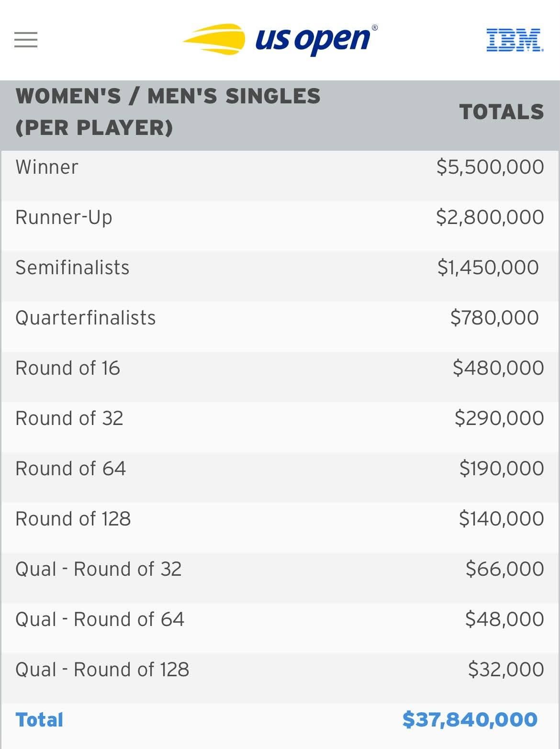Image resolution: width=560 pixels, height=749 pixels.
Task: Click the $290,000 Round of 32 amount
Action: pos(499,418)
